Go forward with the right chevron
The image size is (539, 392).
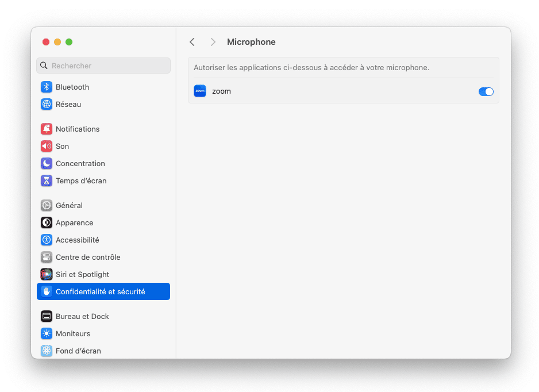pos(213,42)
